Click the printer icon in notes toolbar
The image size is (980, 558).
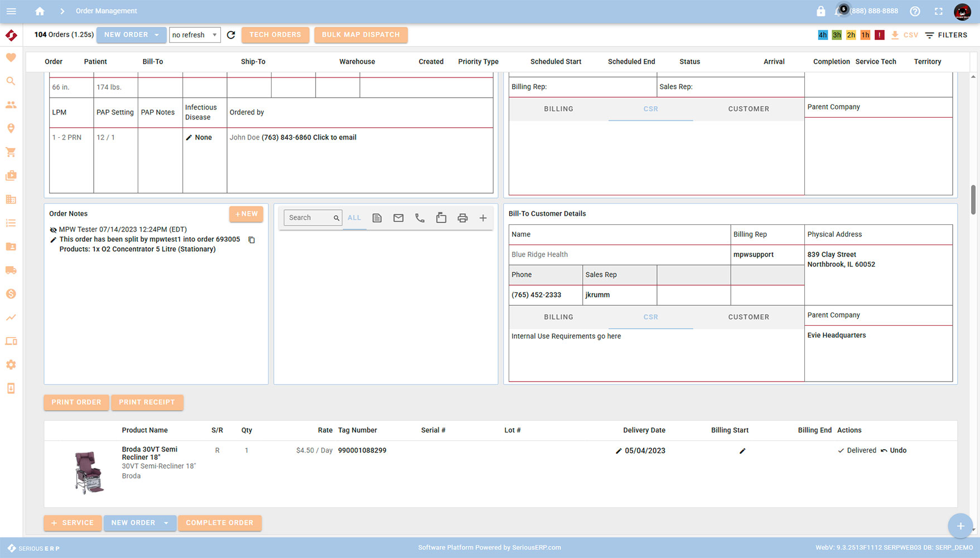[x=462, y=218]
